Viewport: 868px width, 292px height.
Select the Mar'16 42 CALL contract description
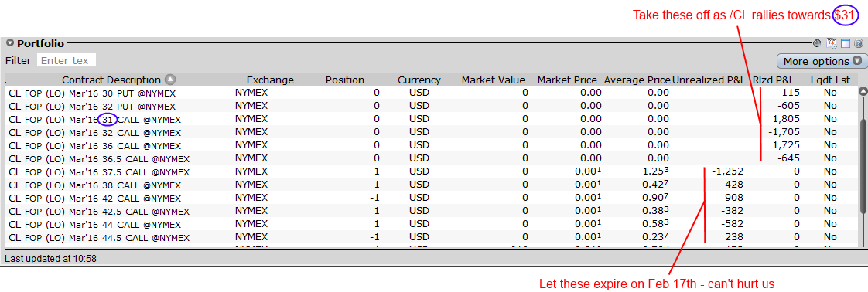(x=94, y=198)
